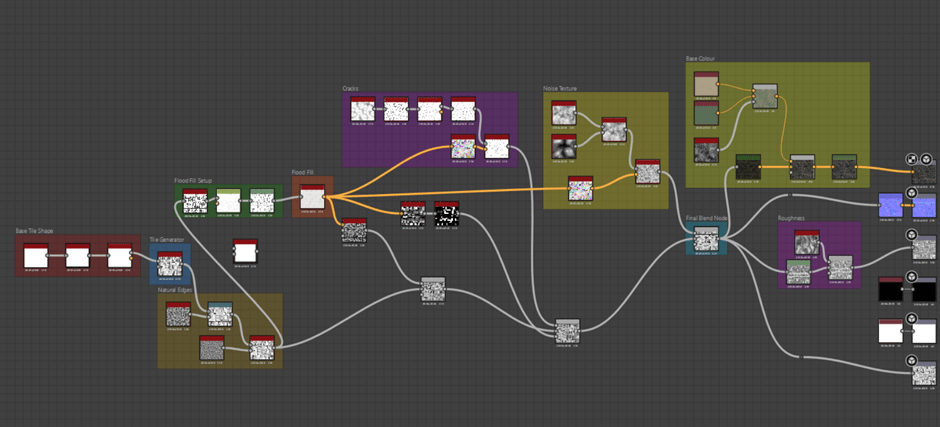Select dark blurry noise node in Noise Texture
This screenshot has height=427, width=940.
click(564, 147)
